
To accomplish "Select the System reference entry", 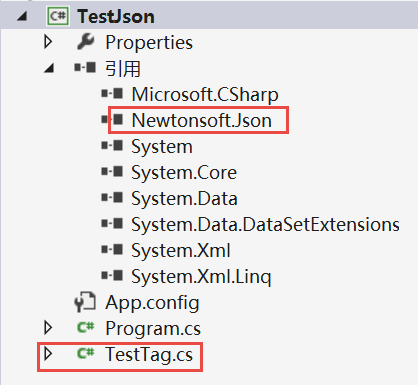I will coord(162,147).
